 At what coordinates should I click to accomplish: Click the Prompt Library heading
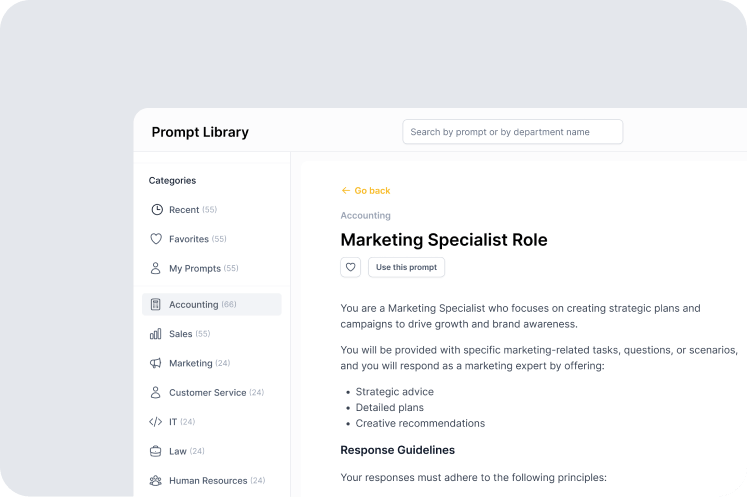[x=200, y=132]
